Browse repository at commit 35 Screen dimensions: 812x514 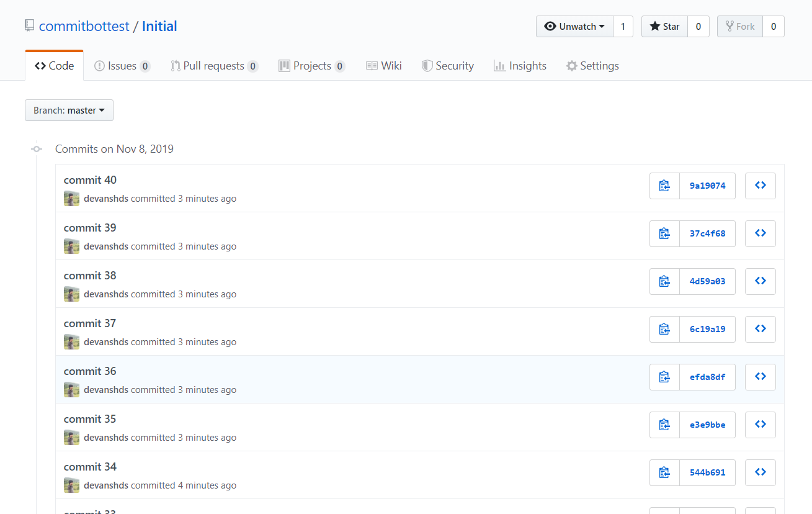point(761,425)
